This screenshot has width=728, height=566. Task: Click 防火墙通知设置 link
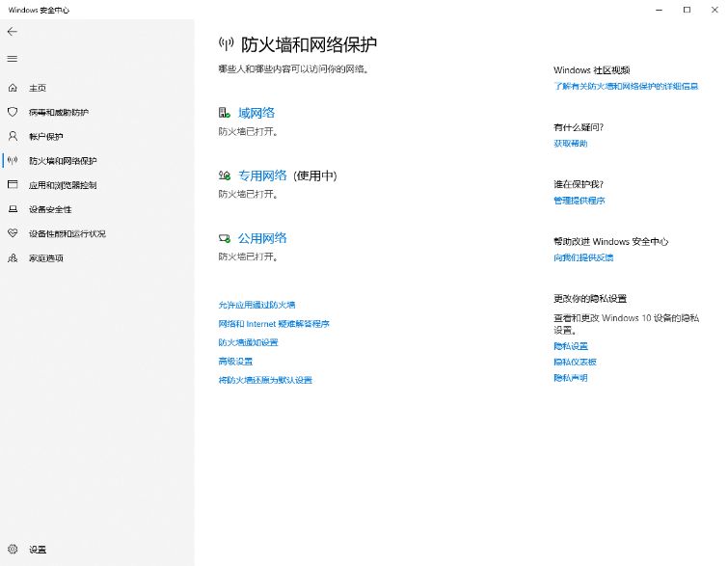click(249, 342)
